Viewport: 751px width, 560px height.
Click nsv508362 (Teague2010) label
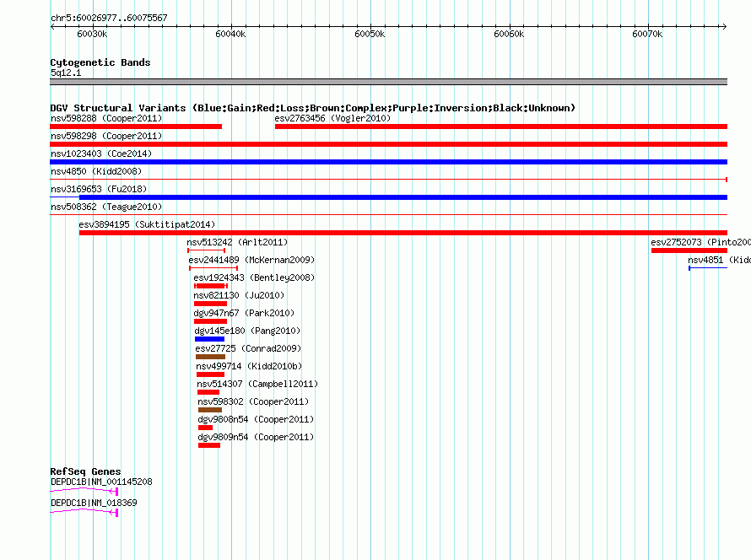[x=106, y=207]
